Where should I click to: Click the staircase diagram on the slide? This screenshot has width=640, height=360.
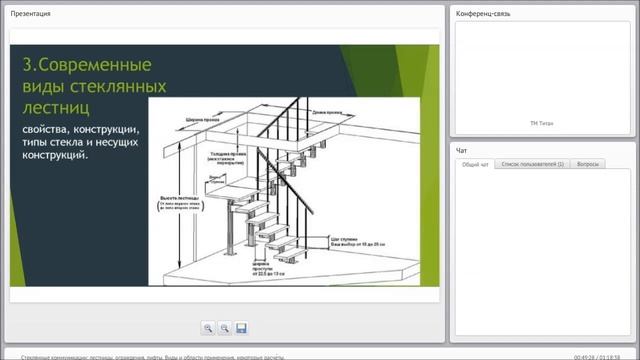(284, 191)
